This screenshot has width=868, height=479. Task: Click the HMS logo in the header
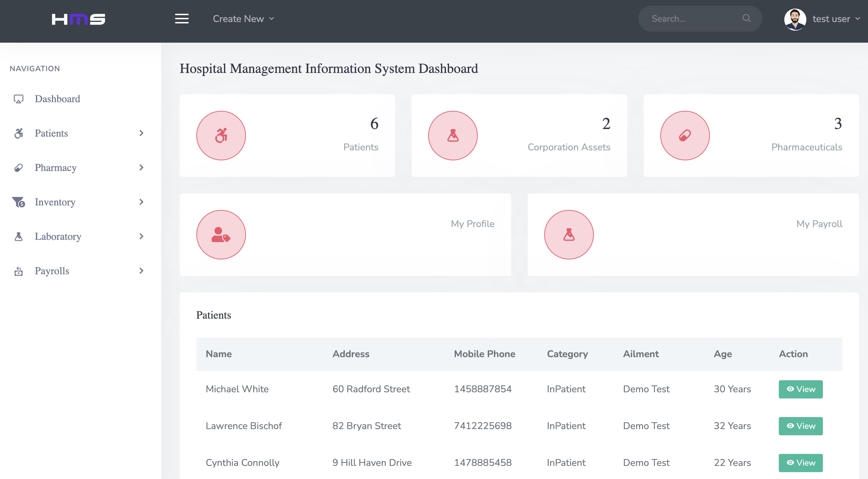pos(78,19)
